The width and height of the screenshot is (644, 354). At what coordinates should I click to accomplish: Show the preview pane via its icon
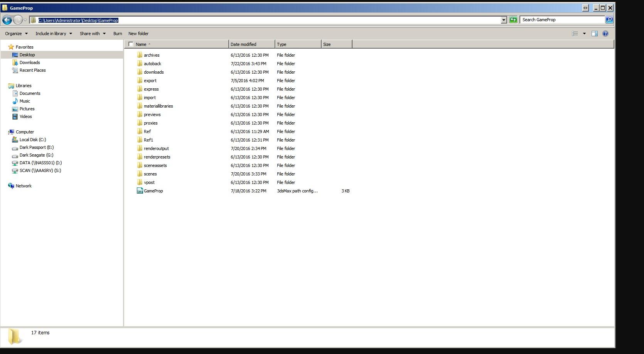tap(594, 34)
